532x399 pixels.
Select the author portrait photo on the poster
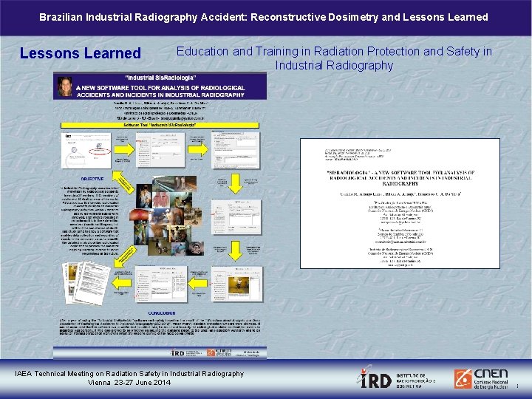[x=64, y=86]
